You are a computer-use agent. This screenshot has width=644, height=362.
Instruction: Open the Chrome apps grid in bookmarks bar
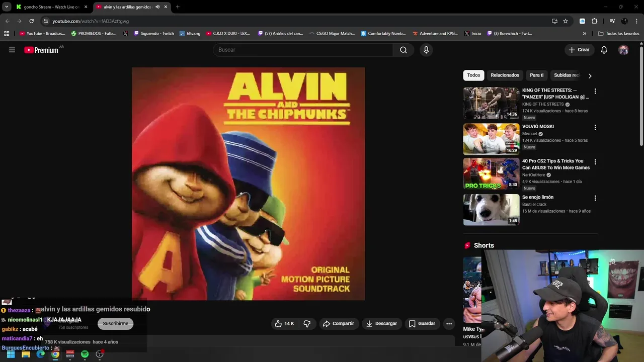point(7,34)
